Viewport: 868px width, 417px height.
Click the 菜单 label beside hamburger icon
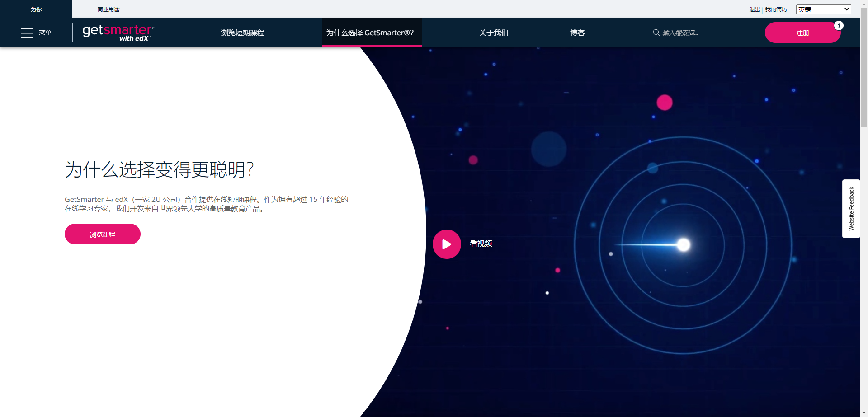click(x=45, y=33)
